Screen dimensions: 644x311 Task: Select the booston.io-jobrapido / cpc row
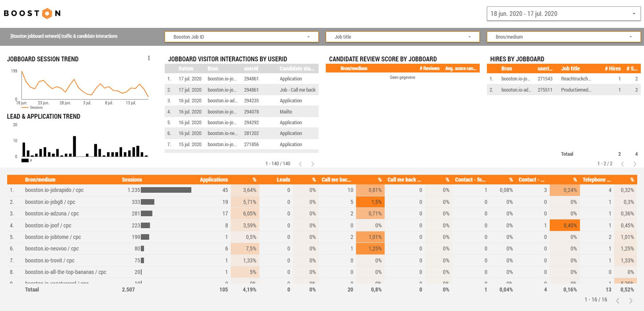322,190
